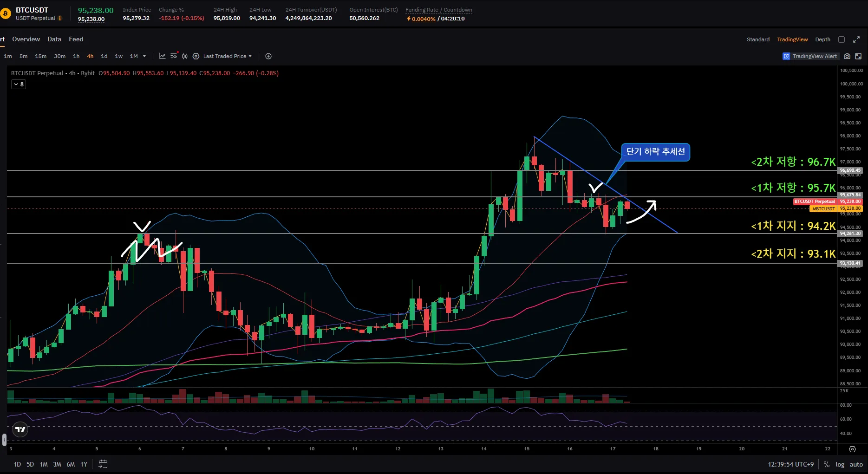Expand the collapsed indicator legend showing 8
This screenshot has width=868, height=474.
(19, 84)
